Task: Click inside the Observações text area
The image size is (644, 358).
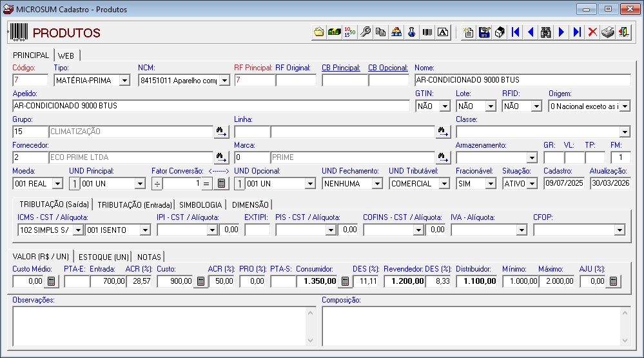Action: [160, 326]
